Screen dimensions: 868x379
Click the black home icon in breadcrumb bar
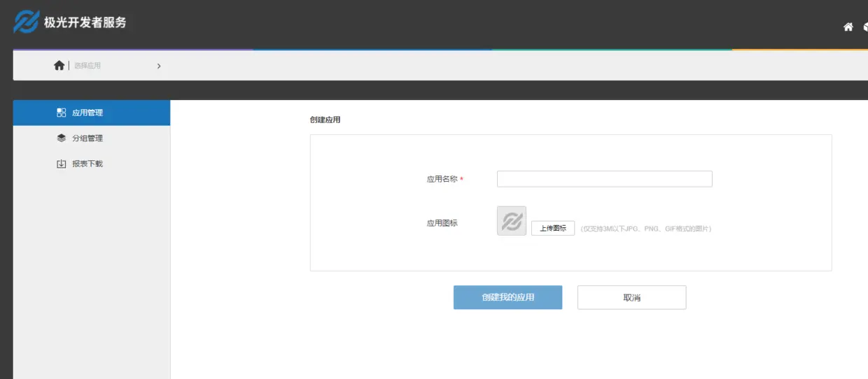point(59,65)
